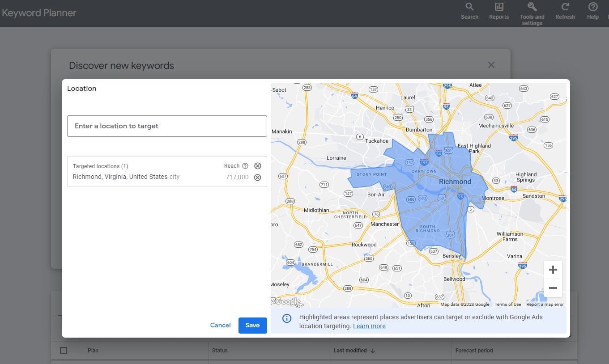Click the Richmond label on map
The image size is (609, 364).
[455, 182]
